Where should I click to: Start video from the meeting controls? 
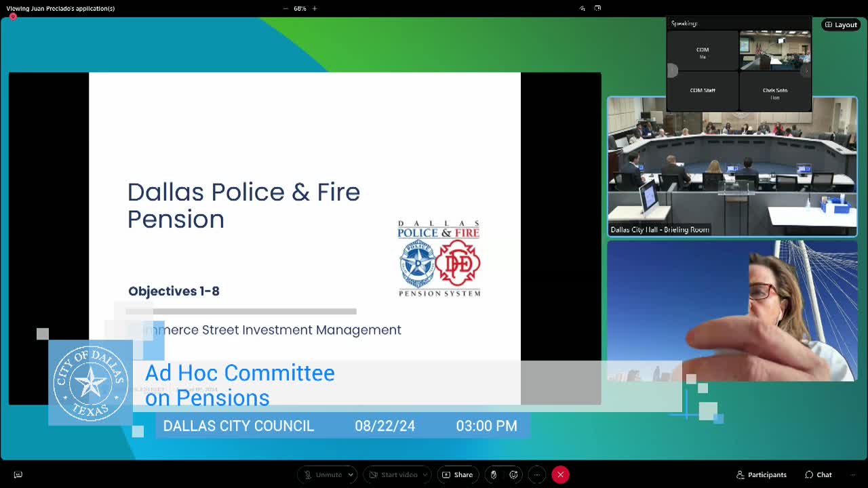pyautogui.click(x=393, y=474)
